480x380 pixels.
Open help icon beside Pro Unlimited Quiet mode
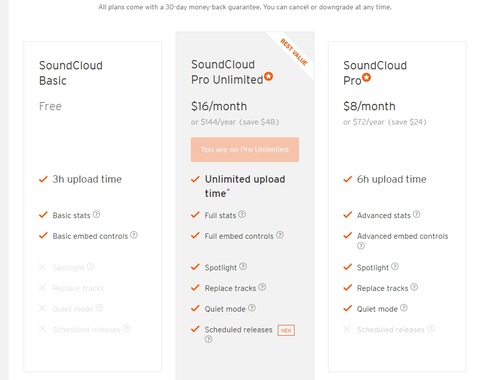pos(252,308)
